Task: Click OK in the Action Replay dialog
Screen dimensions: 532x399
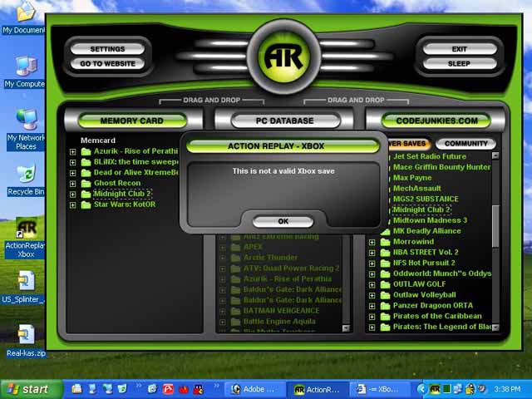Action: point(283,222)
